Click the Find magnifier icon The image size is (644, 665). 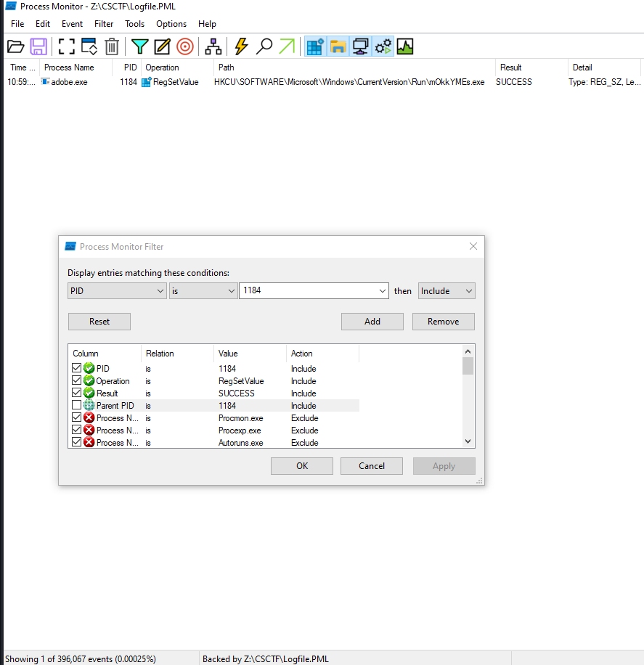coord(265,47)
